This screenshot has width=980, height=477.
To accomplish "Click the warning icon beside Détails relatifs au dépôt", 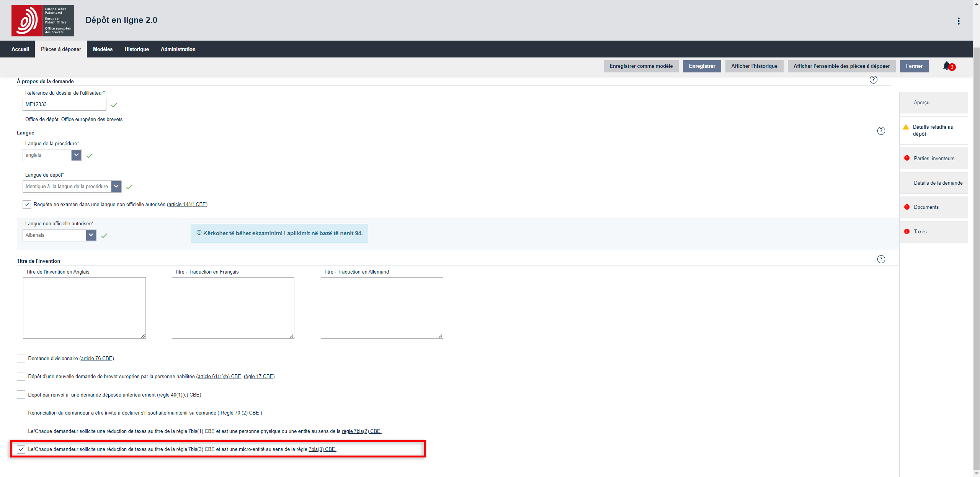I will [x=906, y=127].
